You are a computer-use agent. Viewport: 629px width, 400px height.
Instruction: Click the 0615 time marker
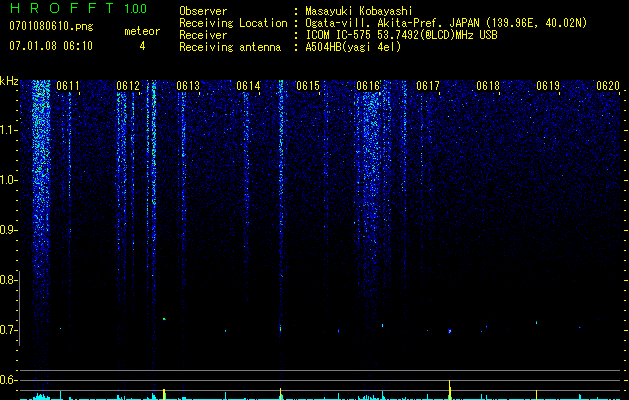point(308,86)
